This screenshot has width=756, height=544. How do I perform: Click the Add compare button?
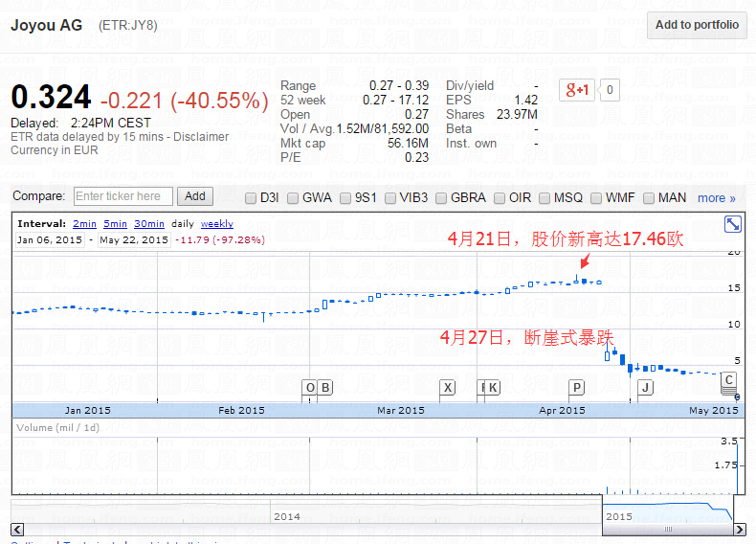[195, 196]
